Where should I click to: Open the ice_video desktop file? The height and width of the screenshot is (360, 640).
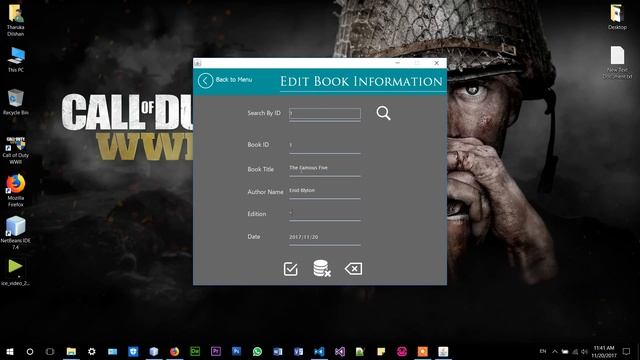(16, 272)
